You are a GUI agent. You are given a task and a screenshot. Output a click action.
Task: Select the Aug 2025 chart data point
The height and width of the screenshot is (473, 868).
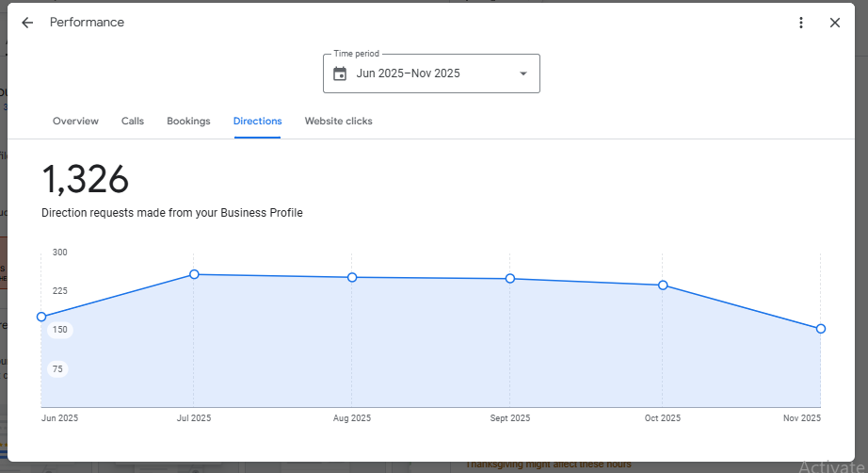coord(352,277)
